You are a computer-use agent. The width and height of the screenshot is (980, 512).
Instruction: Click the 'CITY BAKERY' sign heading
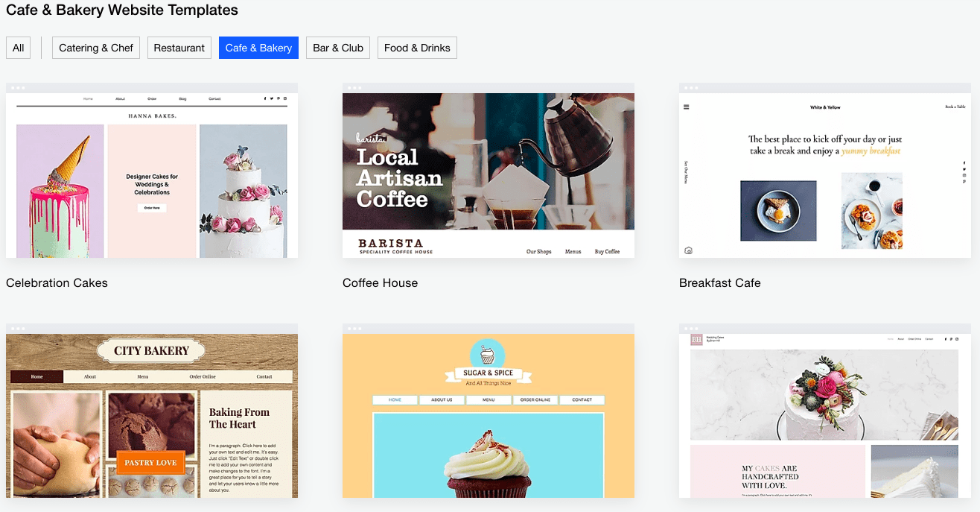152,351
